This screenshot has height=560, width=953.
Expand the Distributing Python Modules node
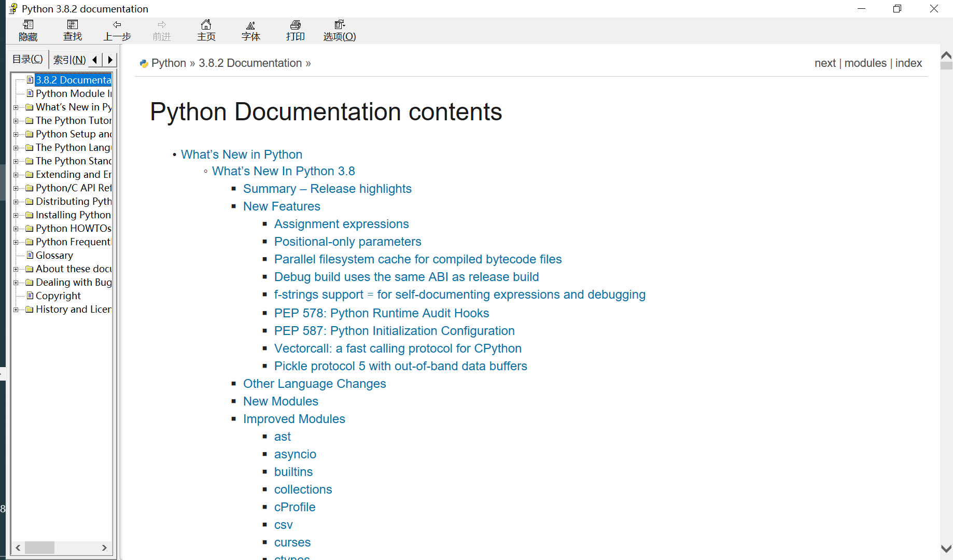tap(16, 202)
